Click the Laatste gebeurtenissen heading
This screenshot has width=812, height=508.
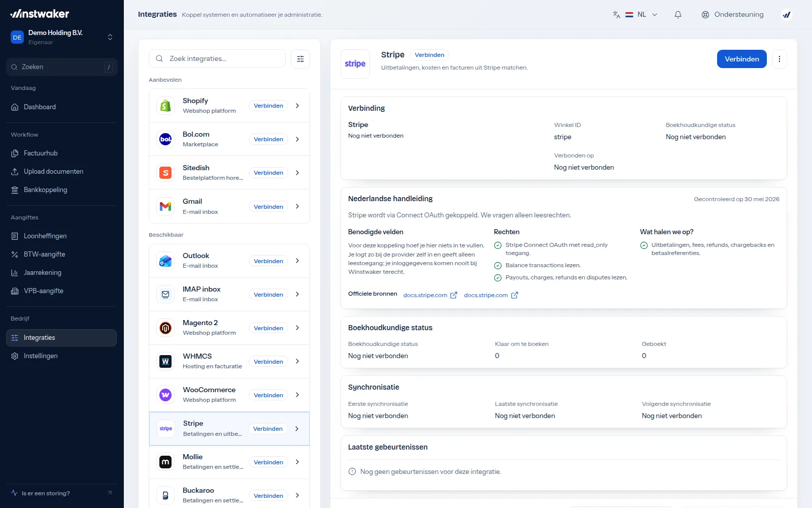tap(388, 447)
